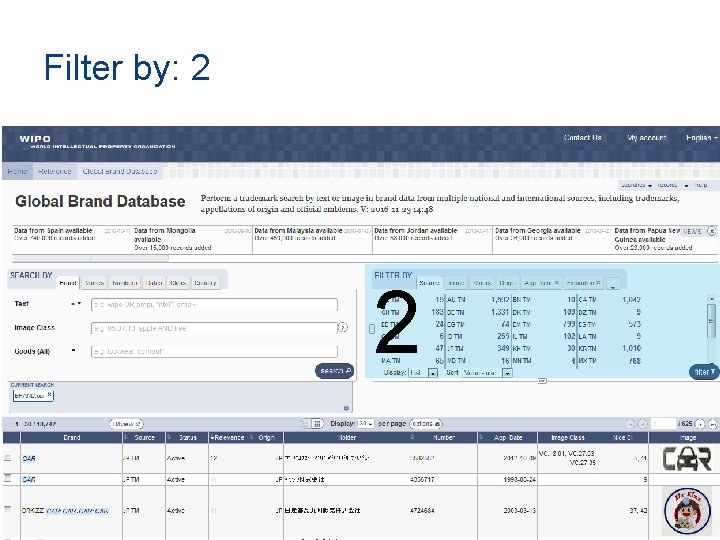The width and height of the screenshot is (720, 540).
Task: Open the English language dropdown
Action: [x=701, y=137]
